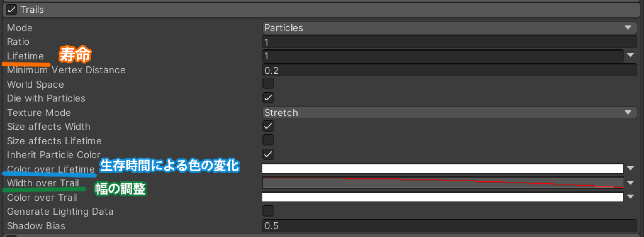Image resolution: width=644 pixels, height=237 pixels.
Task: Open the Lifetime curve mode arrow
Action: coord(630,55)
